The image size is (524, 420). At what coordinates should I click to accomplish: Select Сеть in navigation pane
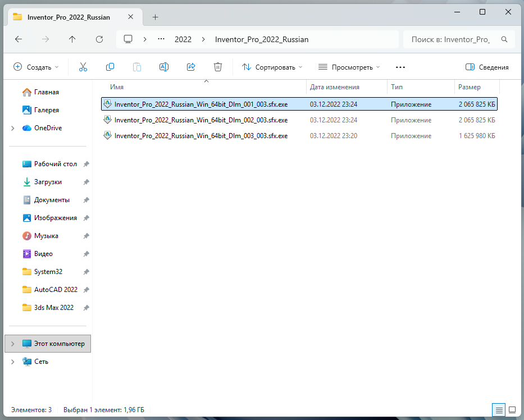click(x=41, y=362)
